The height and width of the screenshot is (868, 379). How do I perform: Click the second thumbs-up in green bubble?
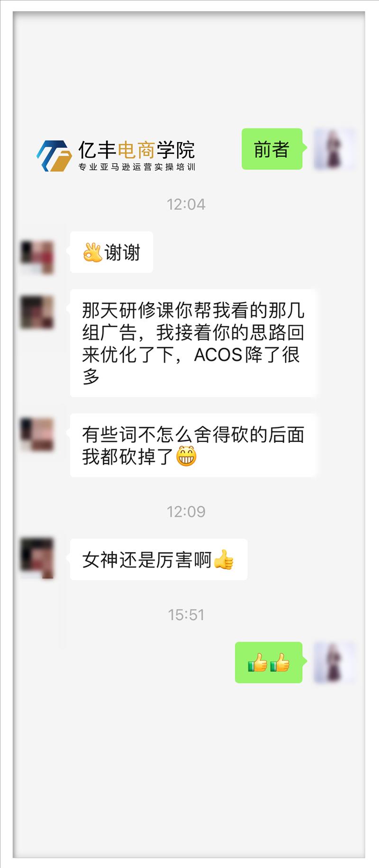point(280,662)
